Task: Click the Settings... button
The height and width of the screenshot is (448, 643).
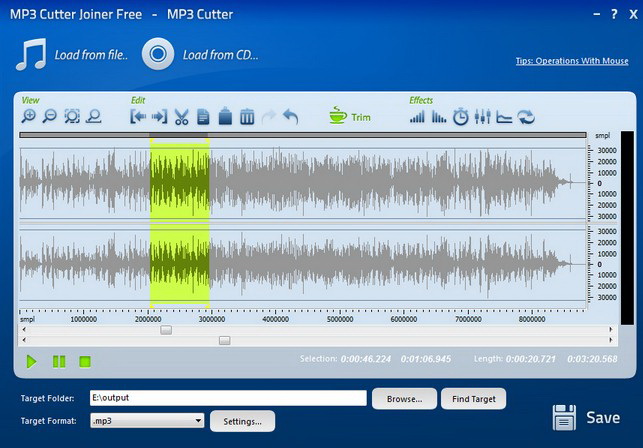Action: (x=242, y=421)
